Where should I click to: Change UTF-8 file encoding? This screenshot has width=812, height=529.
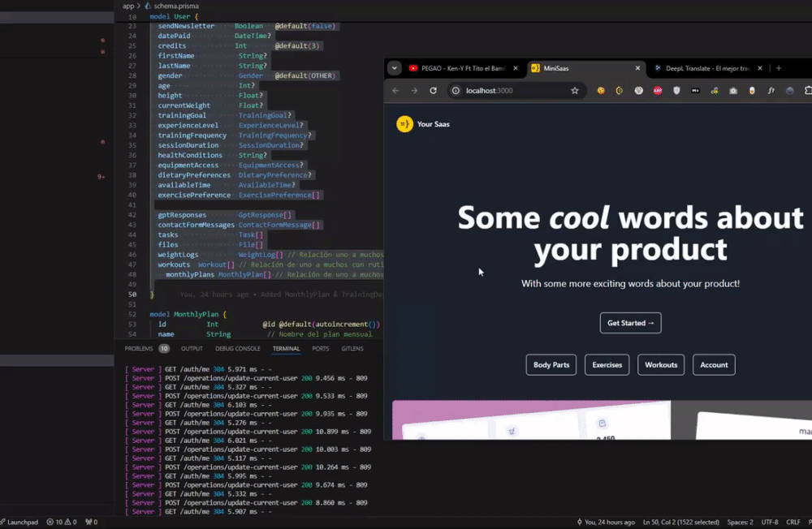point(770,523)
